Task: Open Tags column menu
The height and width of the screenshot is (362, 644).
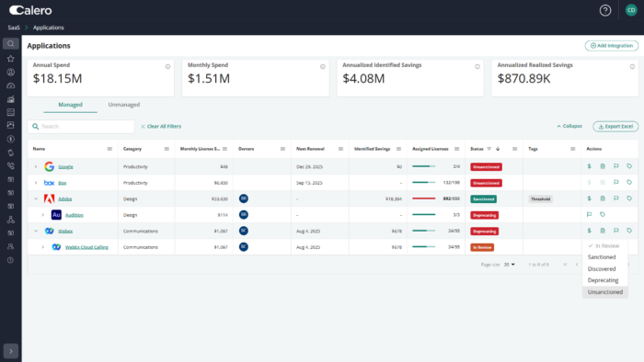Action: (x=572, y=149)
